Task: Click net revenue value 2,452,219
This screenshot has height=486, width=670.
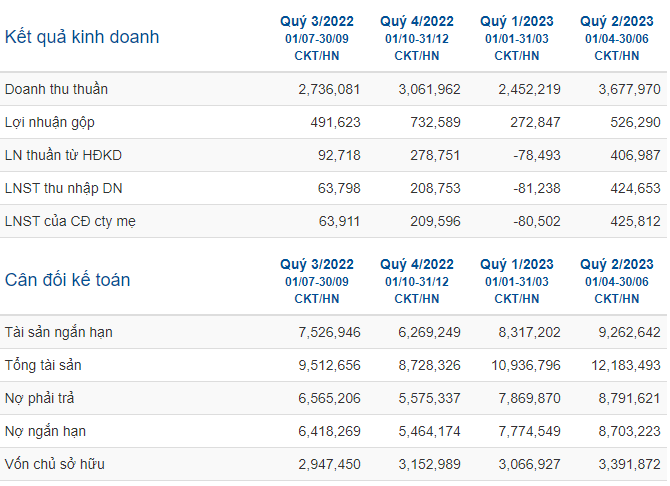Action: pos(529,89)
